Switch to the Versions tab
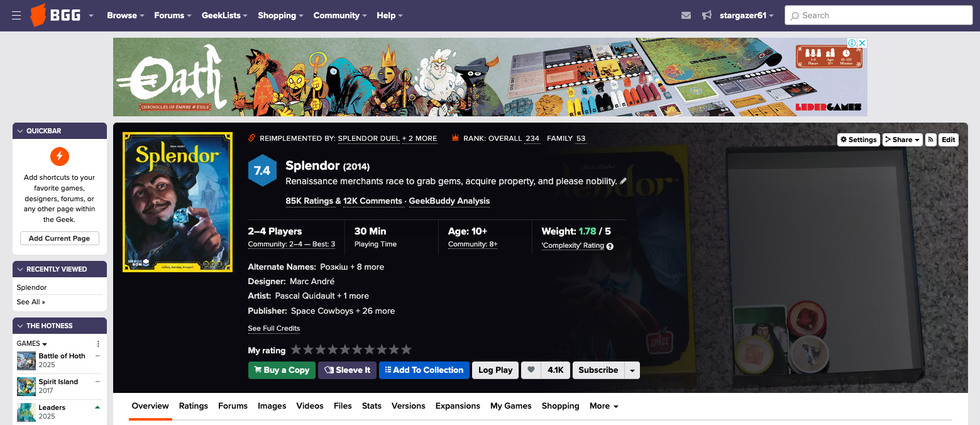This screenshot has width=980, height=425. tap(409, 406)
